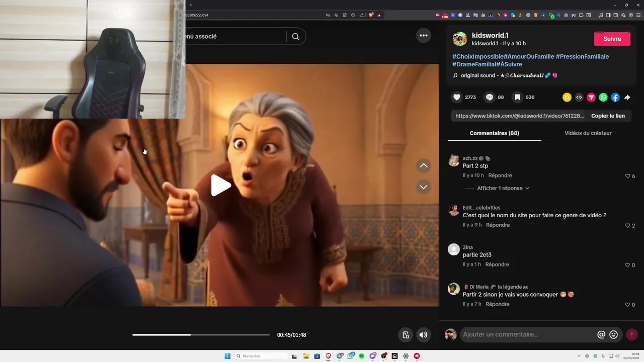
Task: Reply to Zina's comment
Action: tap(497, 264)
